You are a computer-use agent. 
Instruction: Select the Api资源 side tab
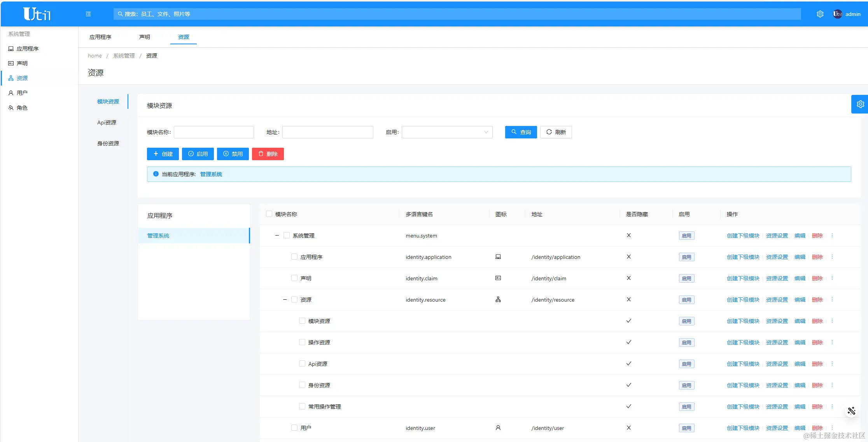tap(107, 122)
